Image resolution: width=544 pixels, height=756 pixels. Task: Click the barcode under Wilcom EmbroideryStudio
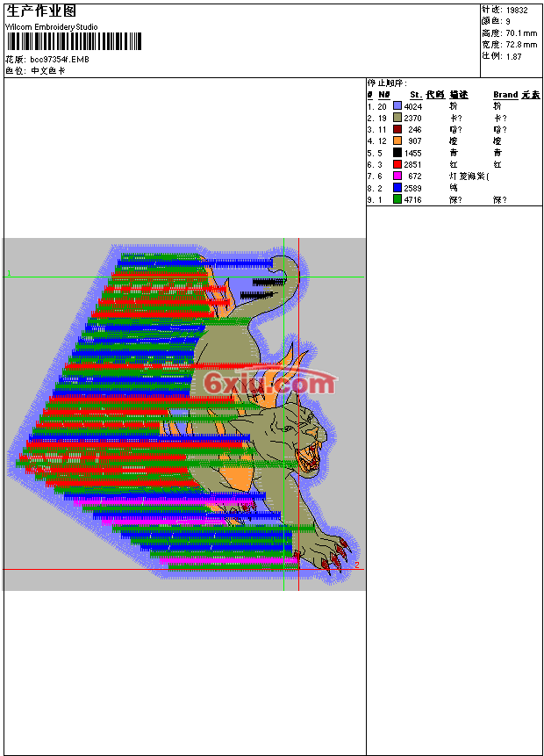(x=73, y=41)
